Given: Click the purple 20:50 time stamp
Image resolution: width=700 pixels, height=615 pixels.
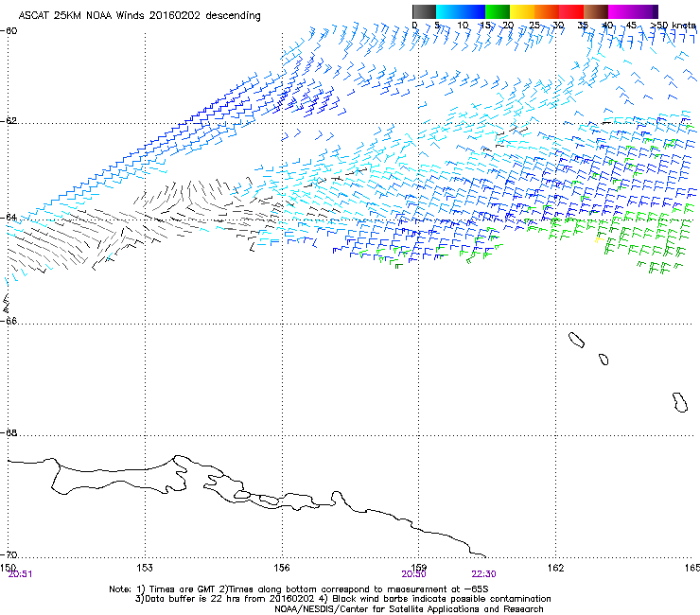Looking at the screenshot, I should click(413, 574).
